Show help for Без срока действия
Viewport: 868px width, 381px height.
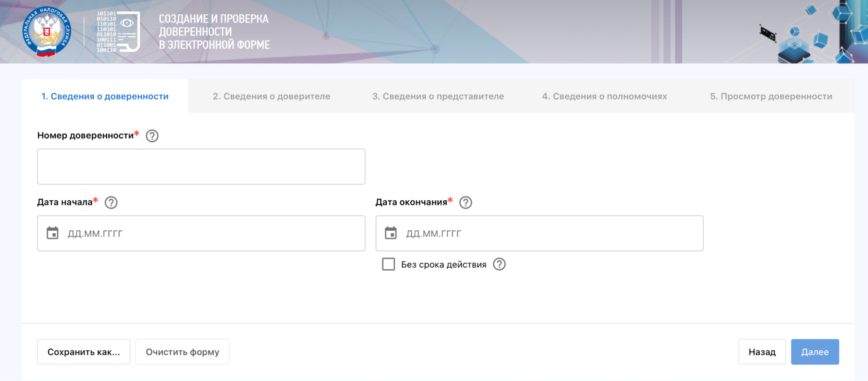(x=499, y=264)
